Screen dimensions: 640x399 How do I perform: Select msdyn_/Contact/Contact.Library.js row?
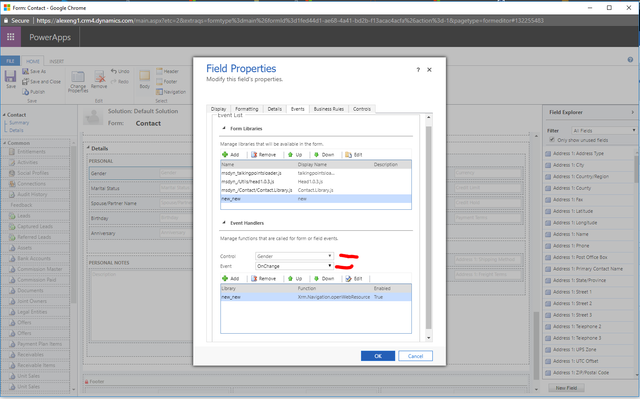click(316, 190)
